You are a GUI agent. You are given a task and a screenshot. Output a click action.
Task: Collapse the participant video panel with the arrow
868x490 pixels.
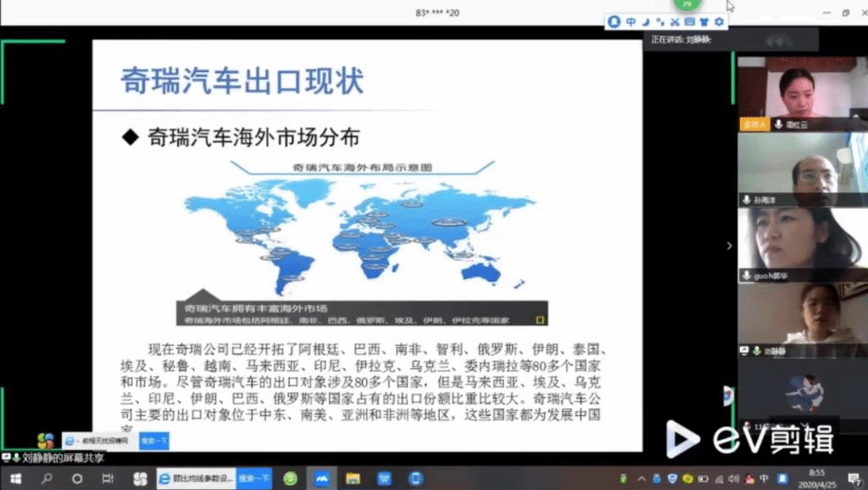pyautogui.click(x=729, y=246)
